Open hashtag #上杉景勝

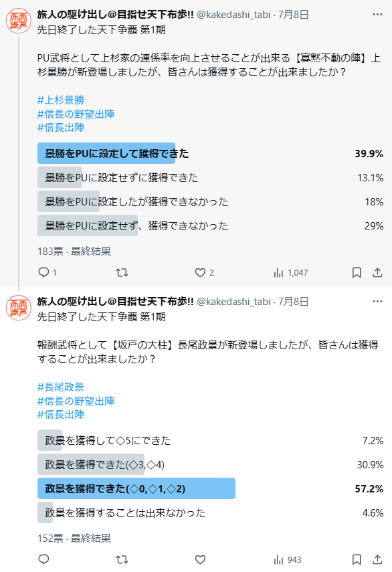pyautogui.click(x=61, y=100)
